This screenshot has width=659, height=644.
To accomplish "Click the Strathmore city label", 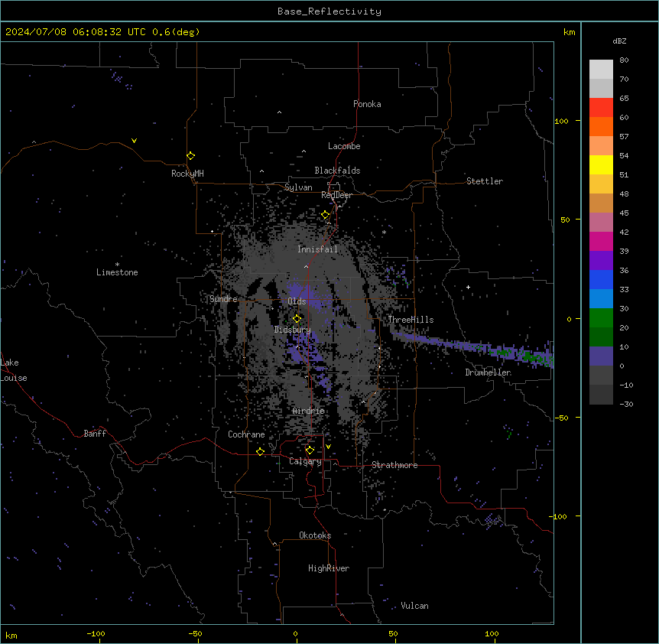I will [394, 465].
